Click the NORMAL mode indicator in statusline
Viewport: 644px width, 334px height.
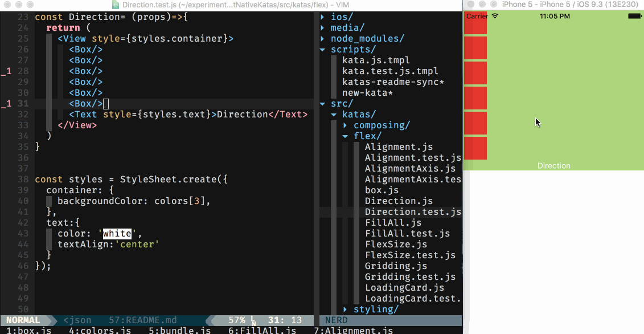[x=23, y=320]
